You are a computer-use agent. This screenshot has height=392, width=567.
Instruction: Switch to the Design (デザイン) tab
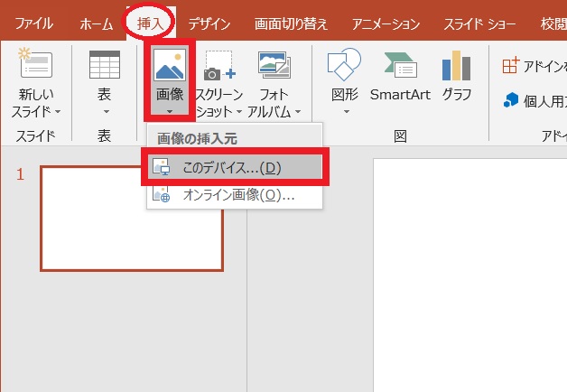(x=209, y=23)
